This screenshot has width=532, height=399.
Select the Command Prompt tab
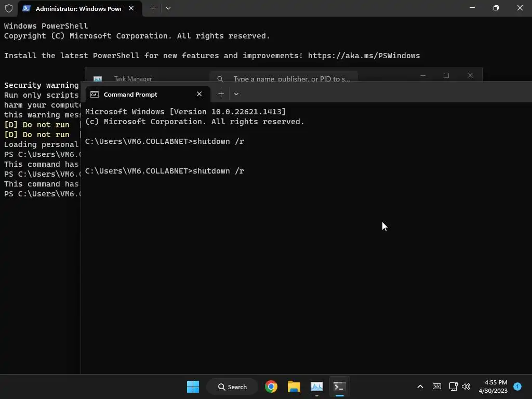point(148,95)
